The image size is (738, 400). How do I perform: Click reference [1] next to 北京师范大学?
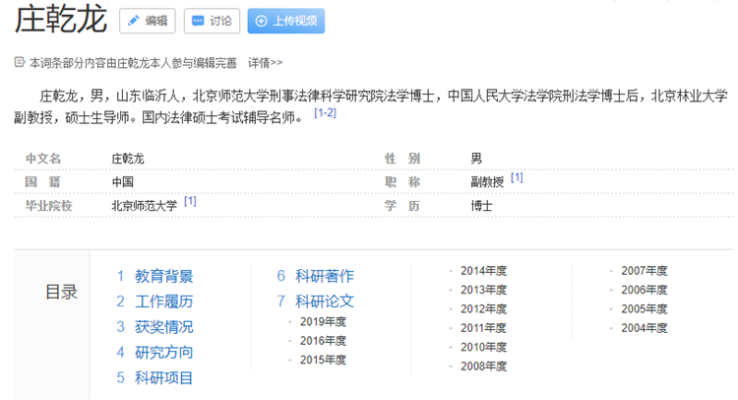coord(190,201)
